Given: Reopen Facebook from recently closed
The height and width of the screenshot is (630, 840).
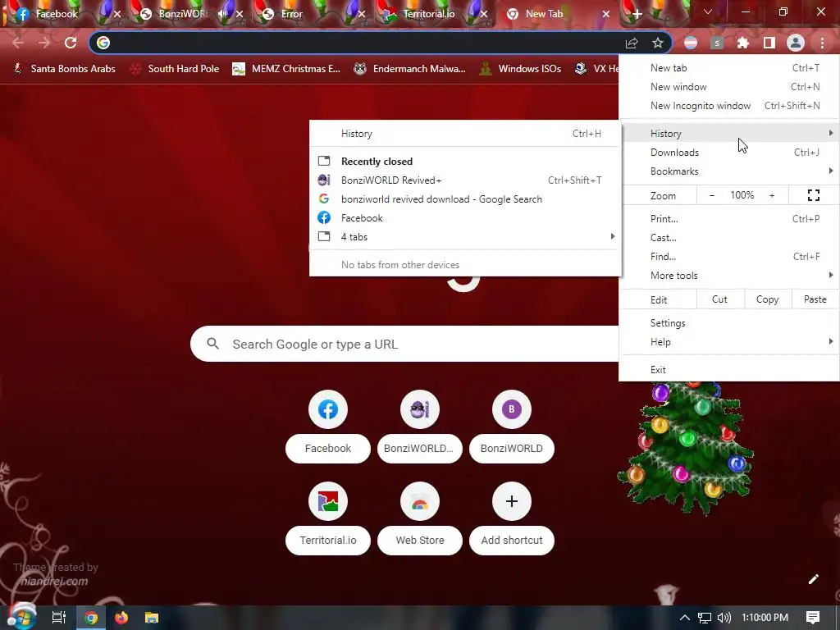Looking at the screenshot, I should pos(466,218).
